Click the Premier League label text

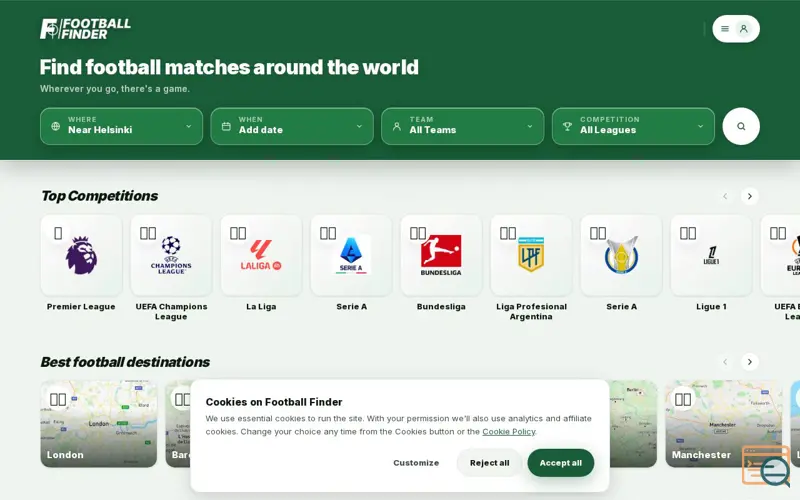pos(81,307)
